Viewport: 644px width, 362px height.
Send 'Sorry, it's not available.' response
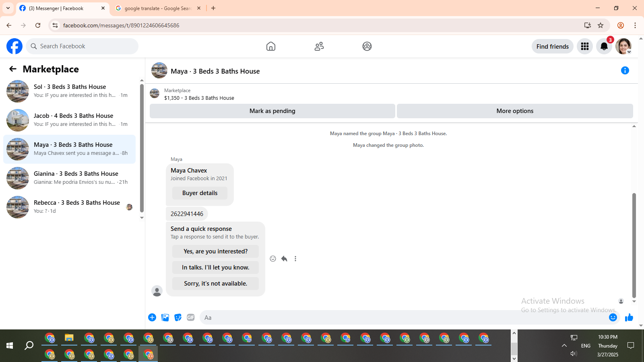(216, 284)
